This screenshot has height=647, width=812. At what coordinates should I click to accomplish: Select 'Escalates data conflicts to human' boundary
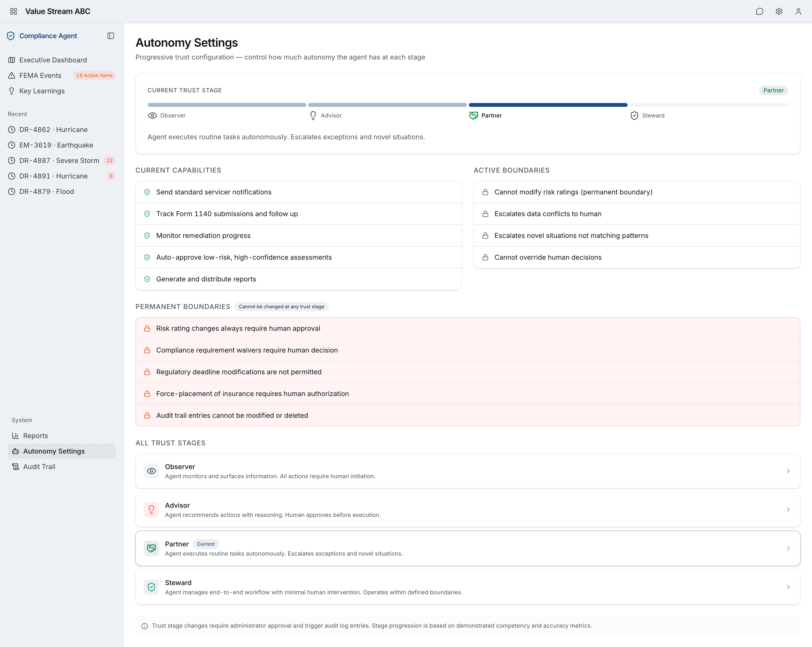637,214
